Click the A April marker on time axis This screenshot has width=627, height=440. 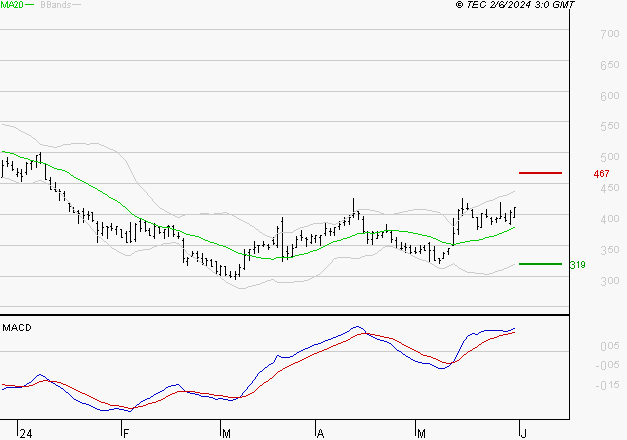click(320, 434)
